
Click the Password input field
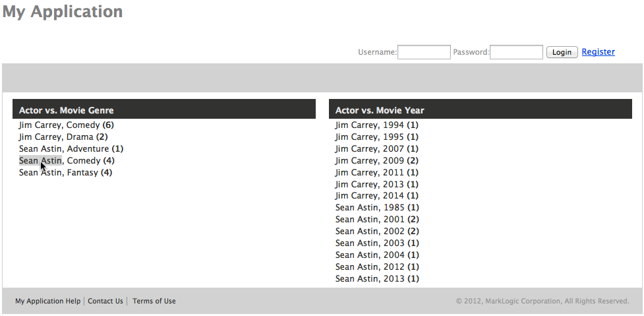point(516,52)
